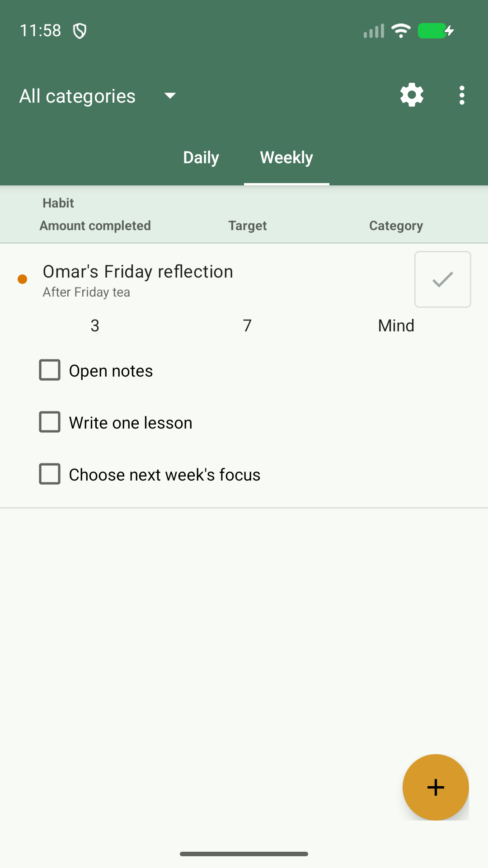Mark Omar's Friday reflection complete with checkmark
This screenshot has width=488, height=868.
443,279
